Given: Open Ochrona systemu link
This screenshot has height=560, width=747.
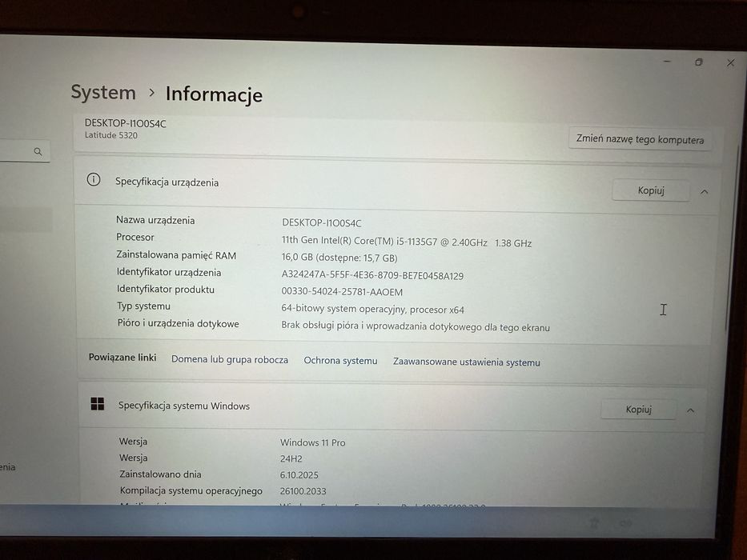Looking at the screenshot, I should coord(340,361).
